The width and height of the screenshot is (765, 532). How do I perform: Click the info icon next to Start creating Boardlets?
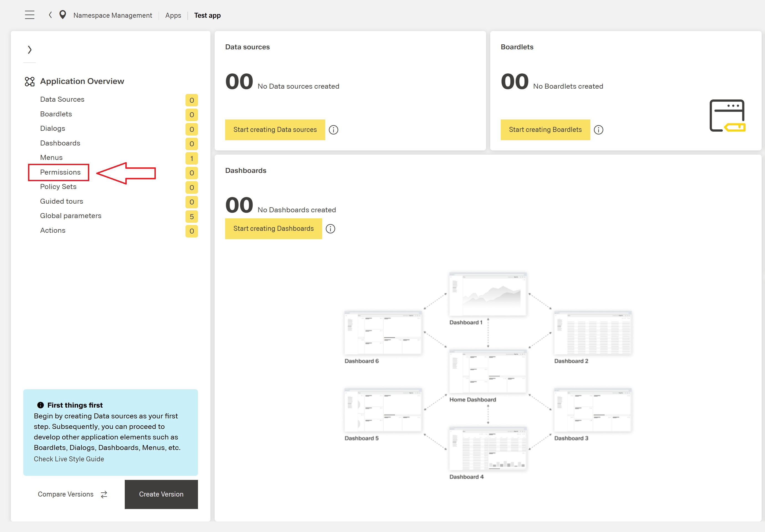click(x=598, y=130)
